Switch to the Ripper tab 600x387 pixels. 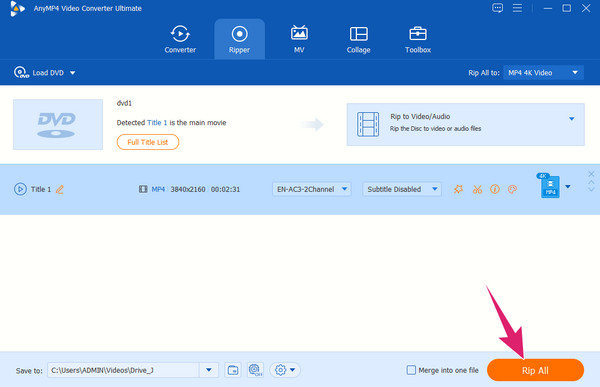coord(240,39)
